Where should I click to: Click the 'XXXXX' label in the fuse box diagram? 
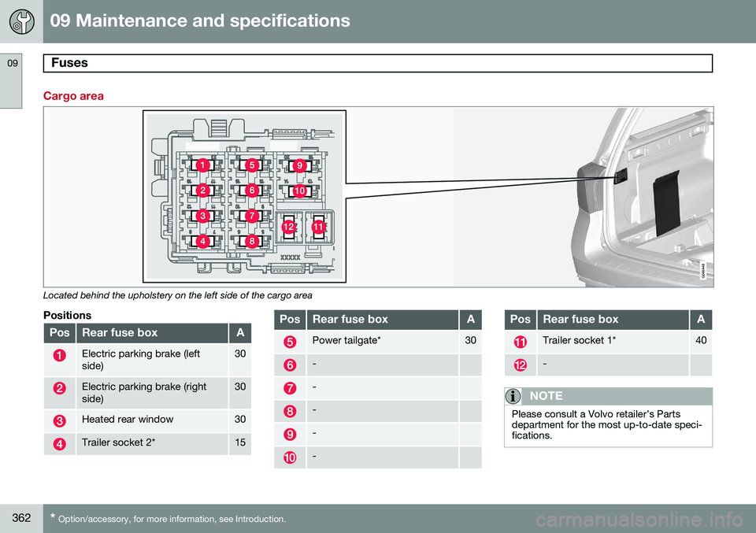click(291, 257)
